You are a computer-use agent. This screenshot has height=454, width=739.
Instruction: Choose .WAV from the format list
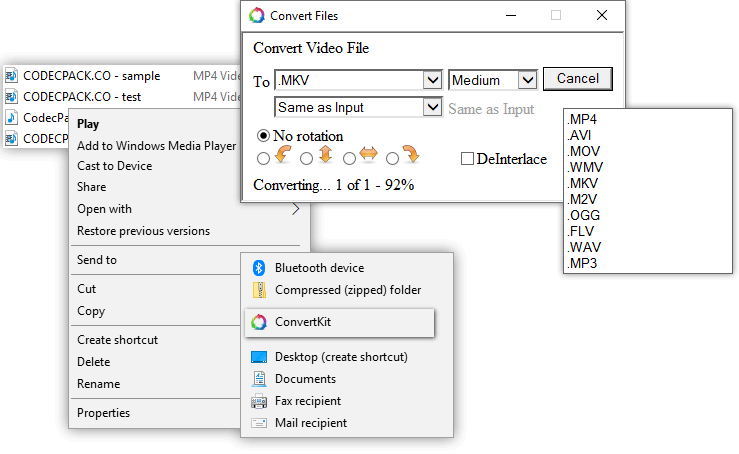pos(584,248)
